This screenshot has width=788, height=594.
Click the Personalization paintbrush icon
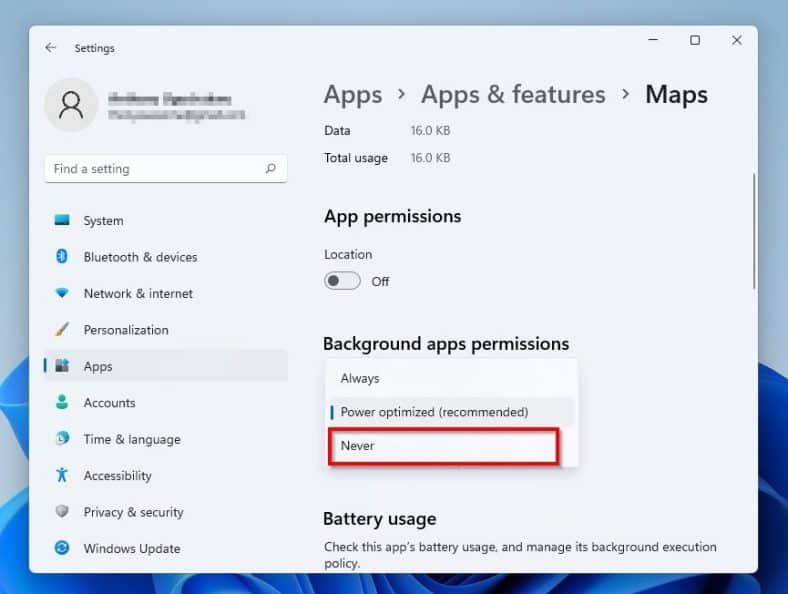pyautogui.click(x=62, y=329)
